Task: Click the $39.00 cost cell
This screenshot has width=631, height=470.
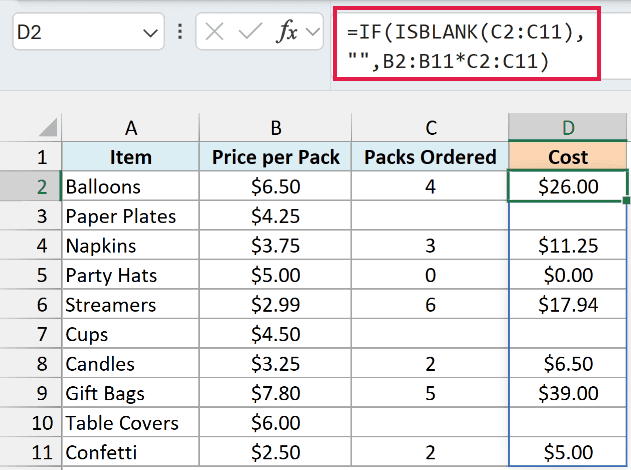Action: click(x=568, y=393)
